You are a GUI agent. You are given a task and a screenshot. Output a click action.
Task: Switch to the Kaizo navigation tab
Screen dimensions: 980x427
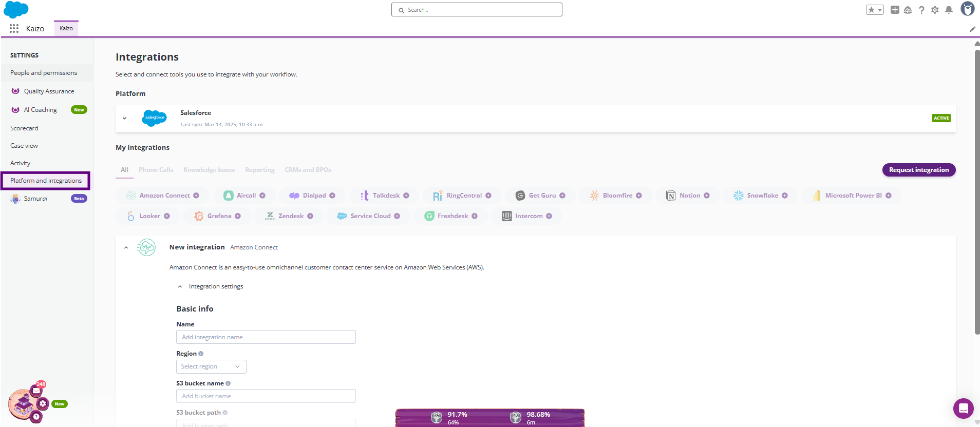tap(66, 28)
